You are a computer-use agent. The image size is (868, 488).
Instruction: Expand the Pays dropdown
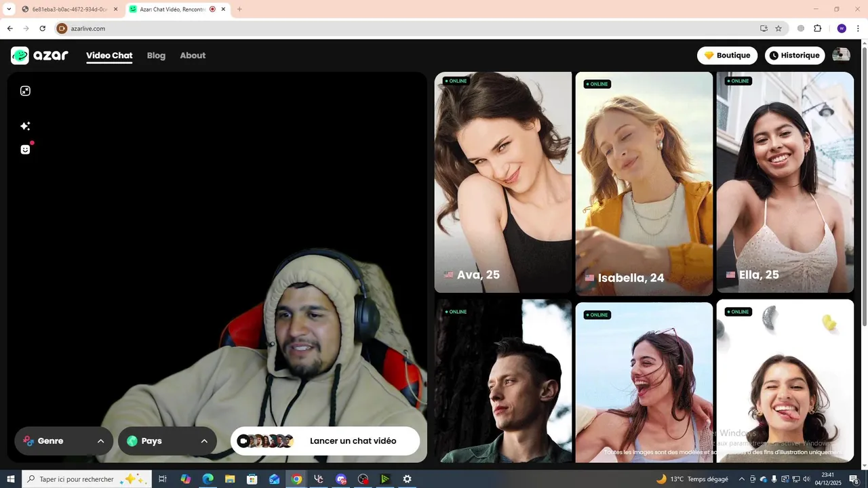coord(167,441)
